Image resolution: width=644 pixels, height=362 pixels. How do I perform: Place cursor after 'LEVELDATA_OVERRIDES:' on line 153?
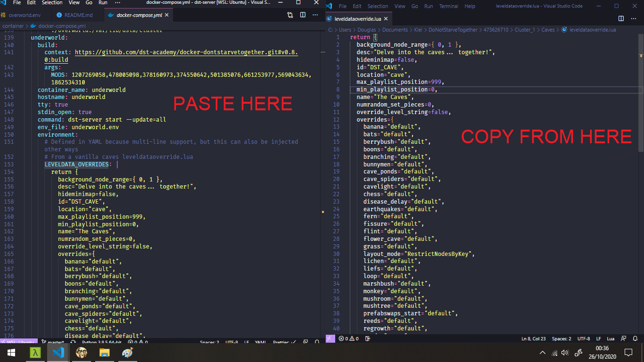(x=113, y=165)
